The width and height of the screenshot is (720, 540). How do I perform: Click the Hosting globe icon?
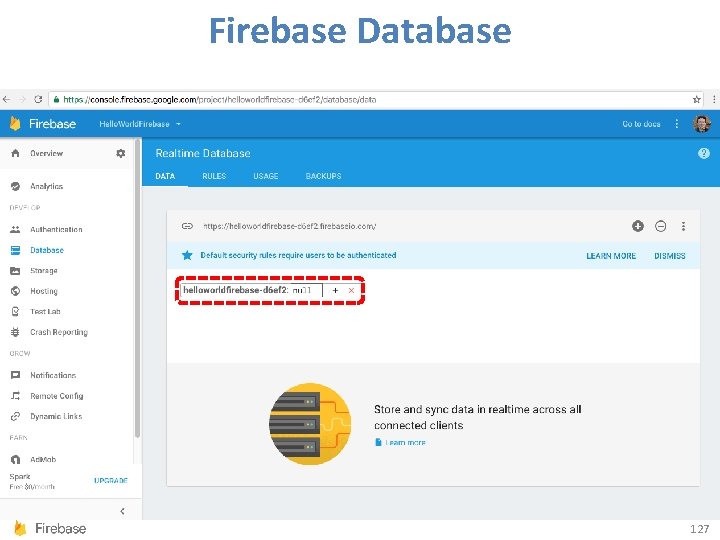tap(15, 291)
